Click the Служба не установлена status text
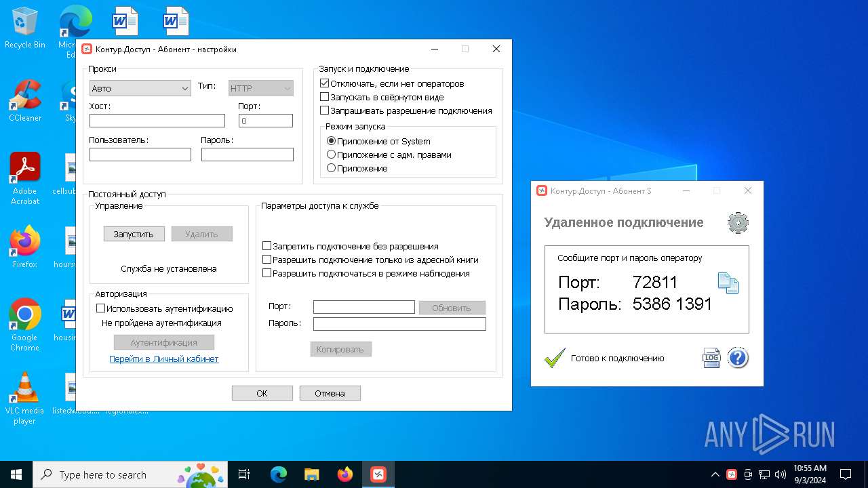Viewport: 868px width, 488px height. 169,269
